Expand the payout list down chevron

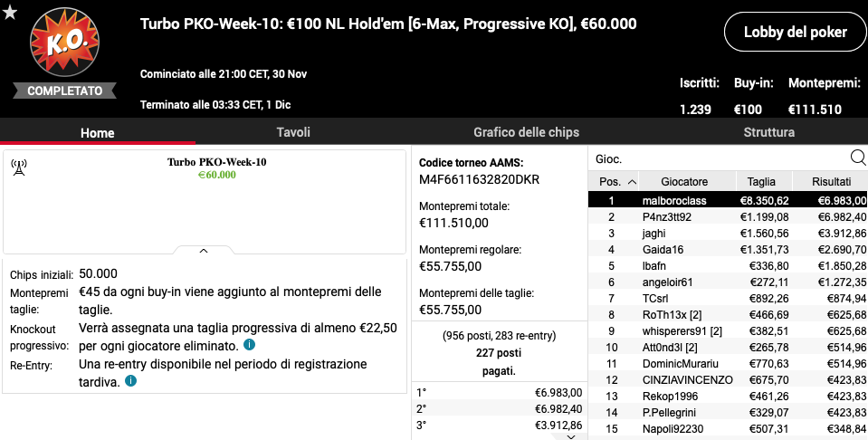tap(571, 436)
